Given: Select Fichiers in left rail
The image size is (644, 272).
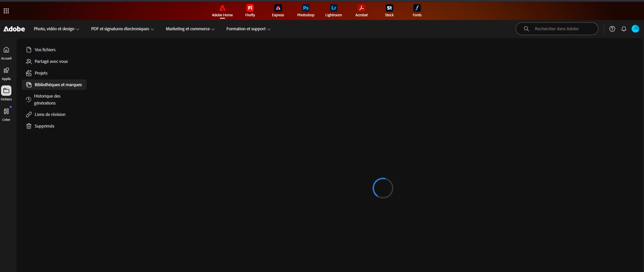Looking at the screenshot, I should pos(6,93).
